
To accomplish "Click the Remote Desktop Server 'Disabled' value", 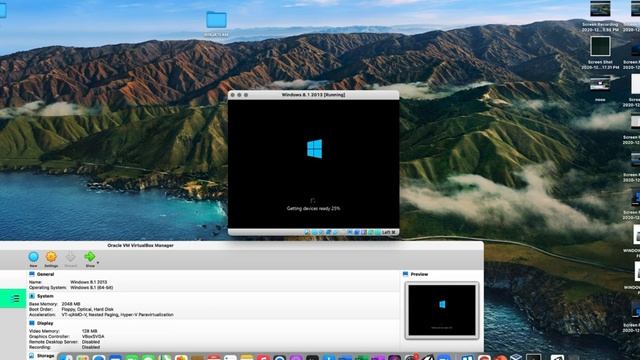I will 91,342.
